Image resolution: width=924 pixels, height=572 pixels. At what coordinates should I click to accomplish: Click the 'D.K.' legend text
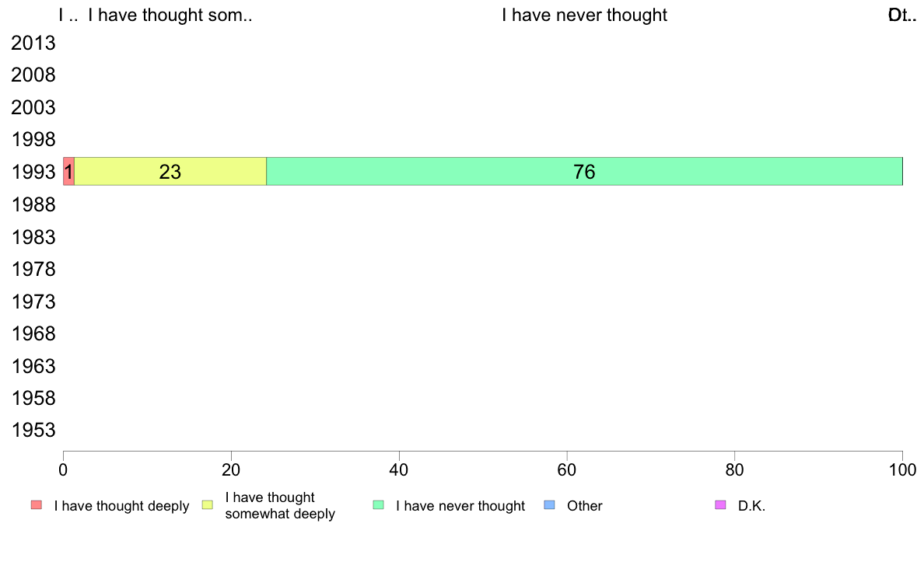[751, 505]
